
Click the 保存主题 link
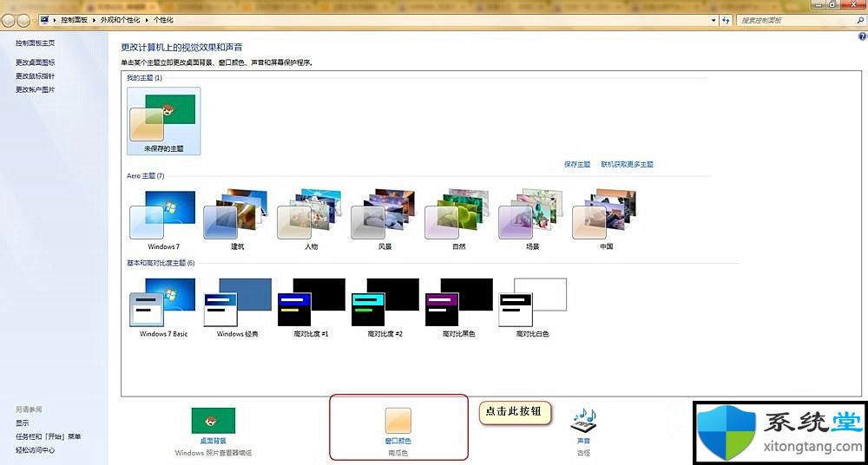577,165
